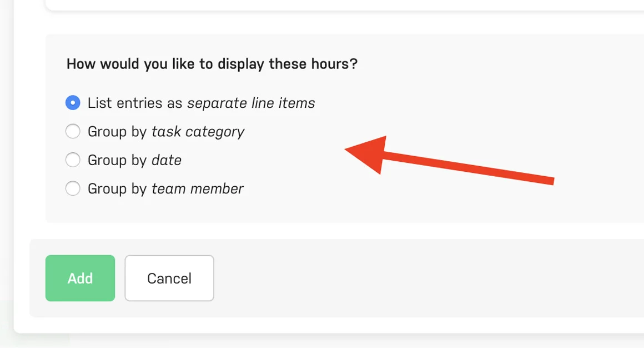Click the italic 'date' label text
644x348 pixels.
point(167,160)
